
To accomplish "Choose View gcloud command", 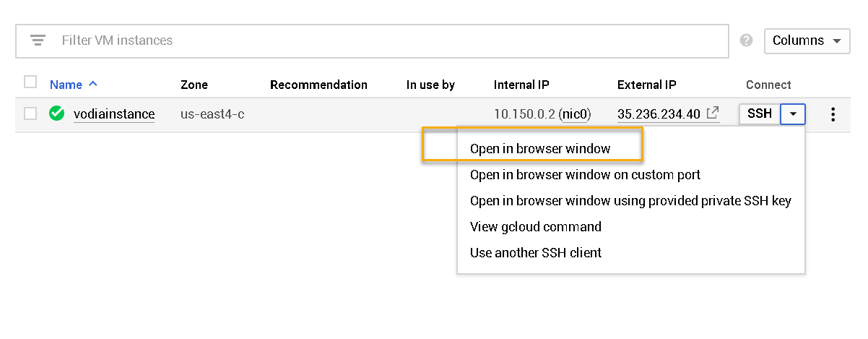I will pyautogui.click(x=536, y=226).
